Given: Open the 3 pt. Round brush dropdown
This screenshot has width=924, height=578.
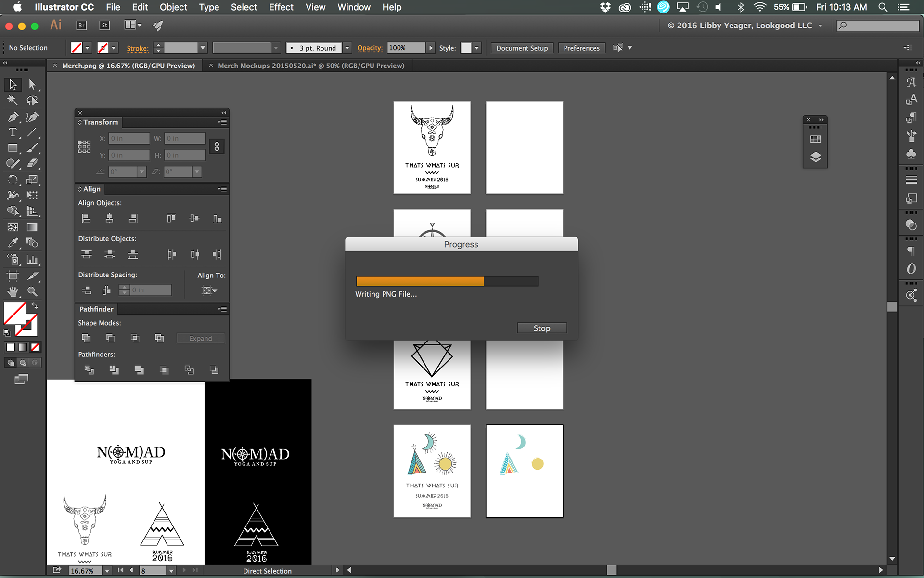Looking at the screenshot, I should click(x=347, y=48).
